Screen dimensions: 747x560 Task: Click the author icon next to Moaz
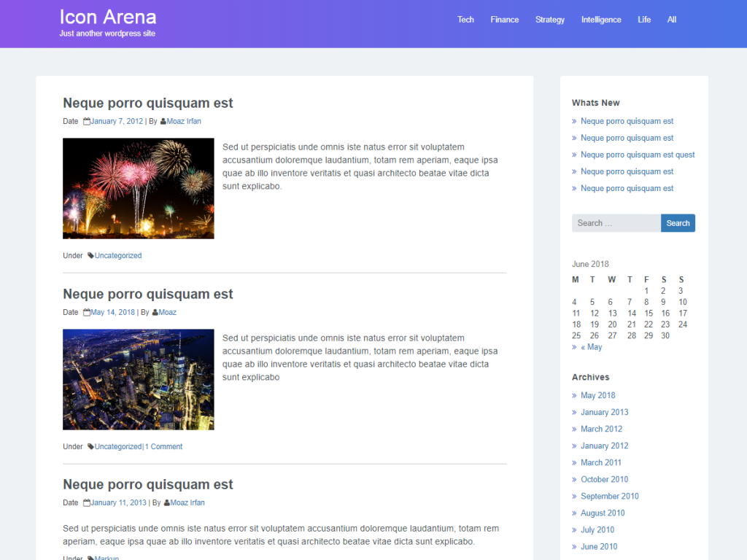154,311
